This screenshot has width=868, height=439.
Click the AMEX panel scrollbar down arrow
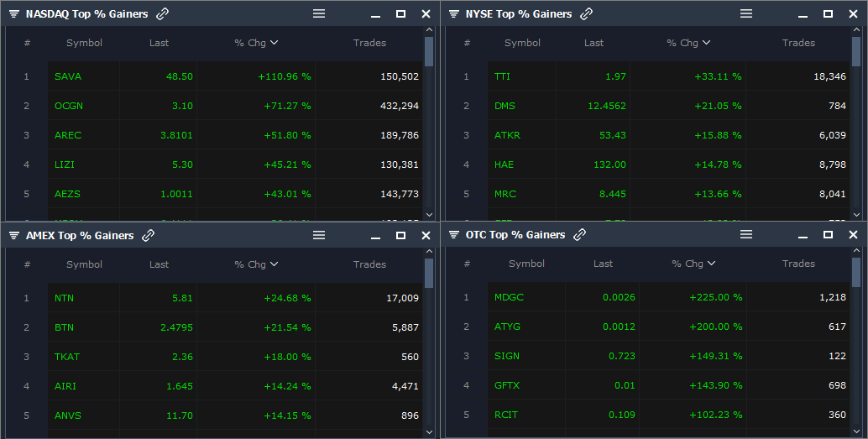click(x=429, y=431)
